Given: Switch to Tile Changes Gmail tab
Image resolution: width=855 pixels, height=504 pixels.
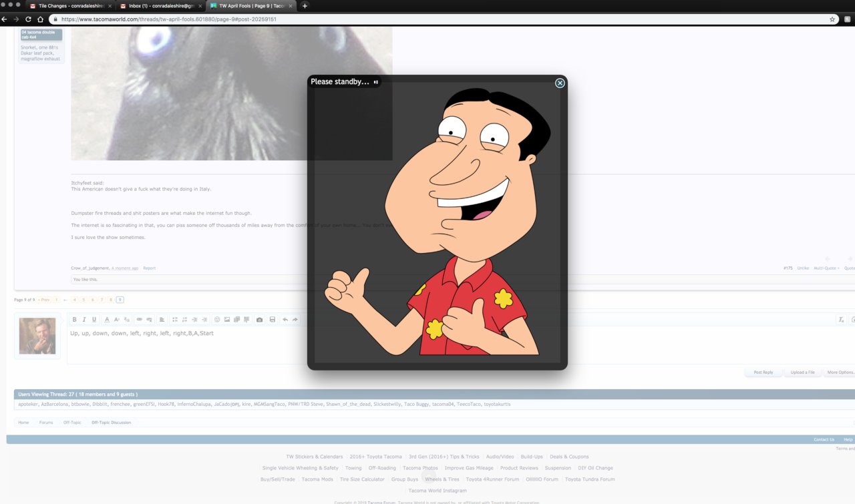Looking at the screenshot, I should point(71,5).
